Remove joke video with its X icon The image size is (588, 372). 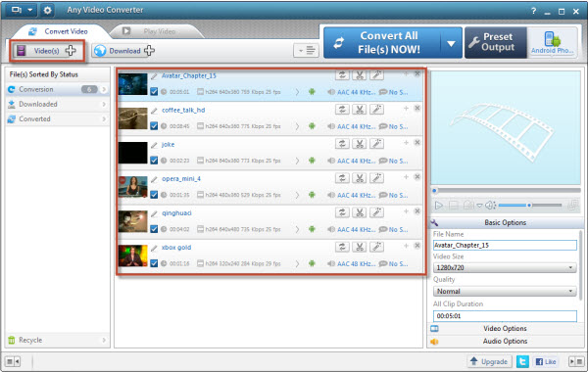click(417, 142)
